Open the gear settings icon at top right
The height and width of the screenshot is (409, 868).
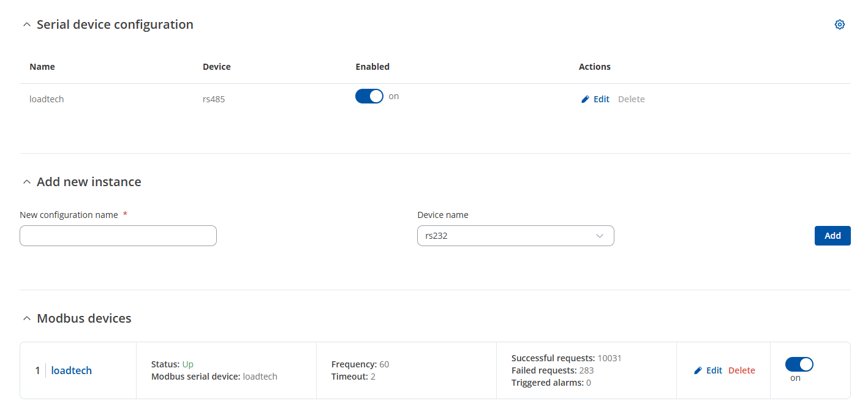coord(840,24)
